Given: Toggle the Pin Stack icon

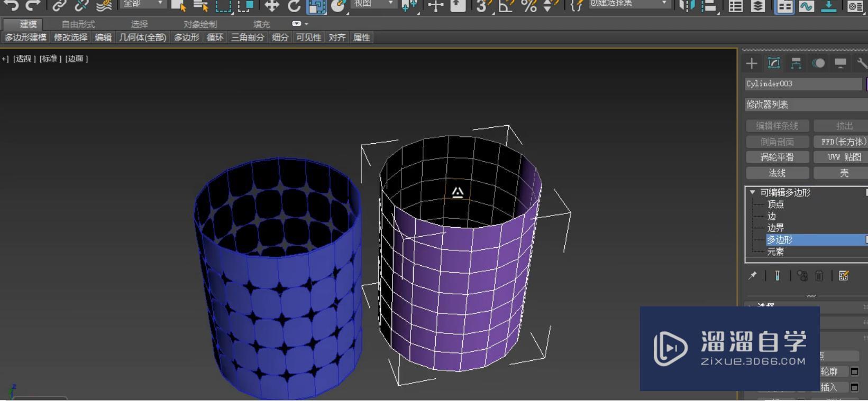Looking at the screenshot, I should click(753, 275).
